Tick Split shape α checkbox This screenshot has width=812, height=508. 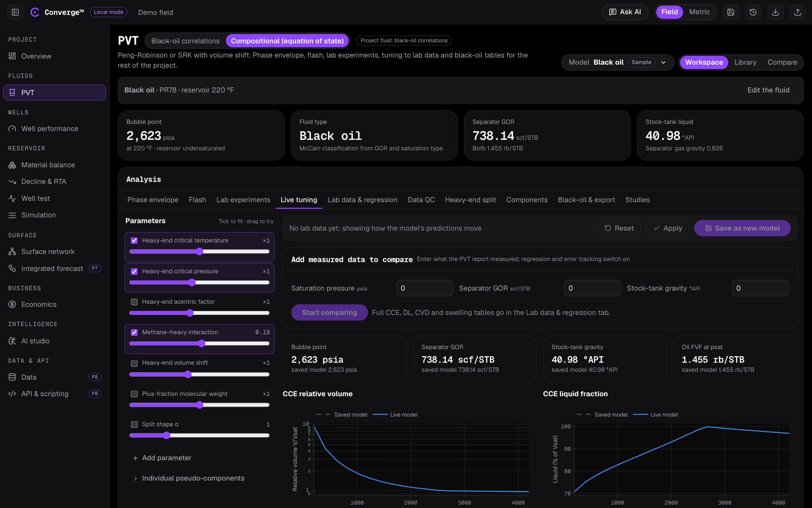(134, 424)
